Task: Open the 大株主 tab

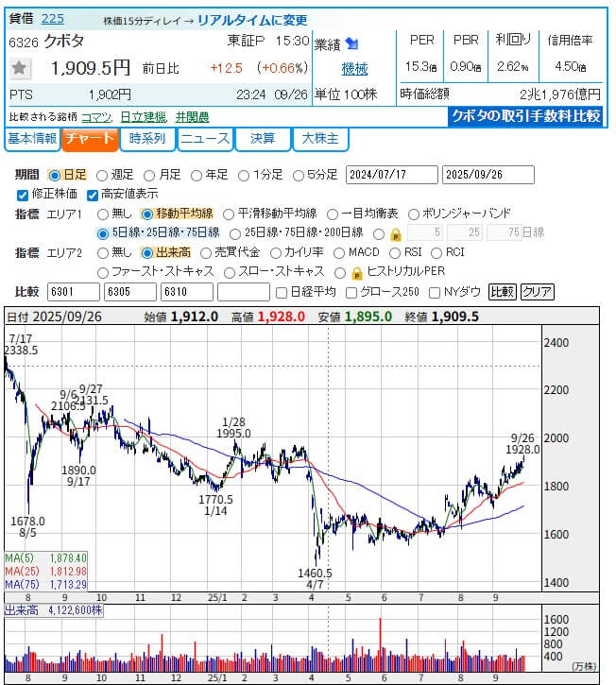Action: [x=320, y=139]
